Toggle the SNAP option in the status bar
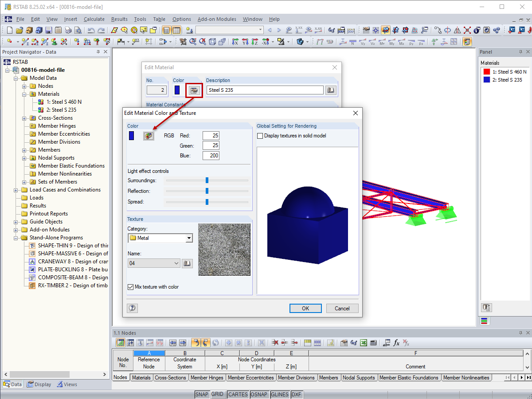Viewport: 532px width, 399px height. point(202,394)
